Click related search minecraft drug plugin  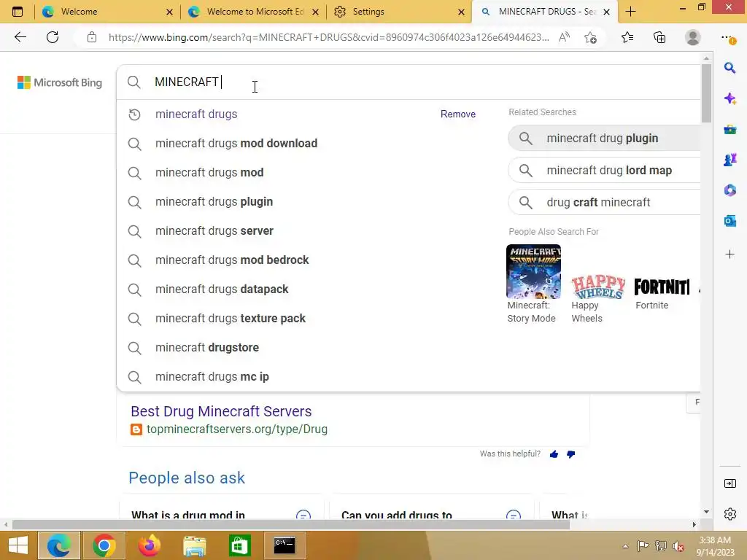click(x=604, y=138)
